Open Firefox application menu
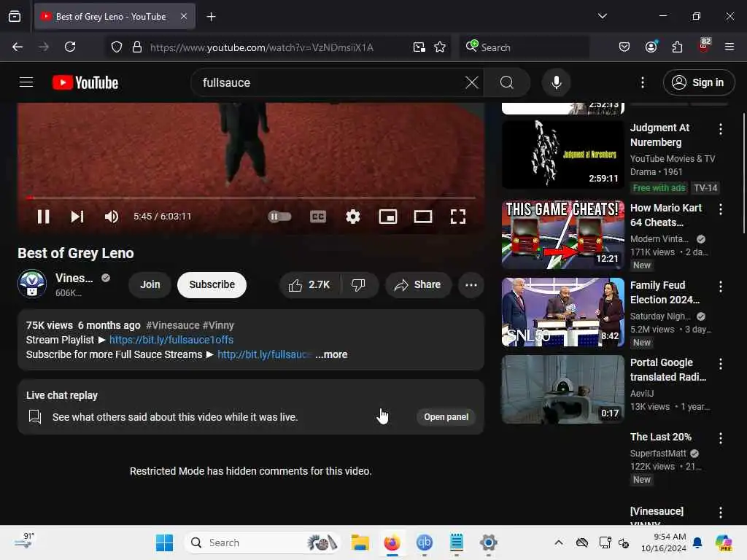747x560 pixels. pos(729,47)
